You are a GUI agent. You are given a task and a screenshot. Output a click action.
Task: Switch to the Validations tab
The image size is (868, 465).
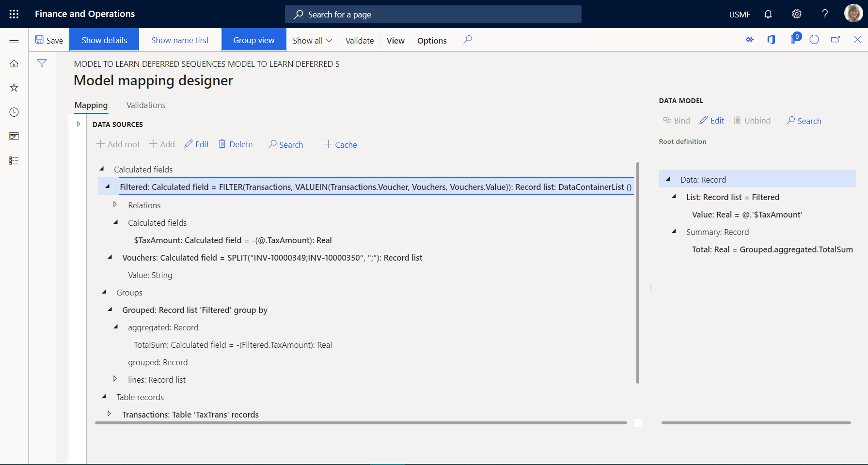point(145,105)
